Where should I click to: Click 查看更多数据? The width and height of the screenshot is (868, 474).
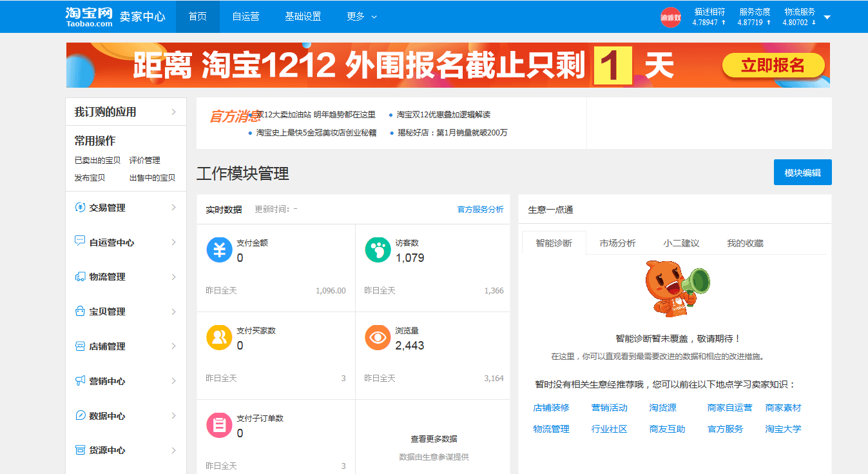(x=434, y=439)
